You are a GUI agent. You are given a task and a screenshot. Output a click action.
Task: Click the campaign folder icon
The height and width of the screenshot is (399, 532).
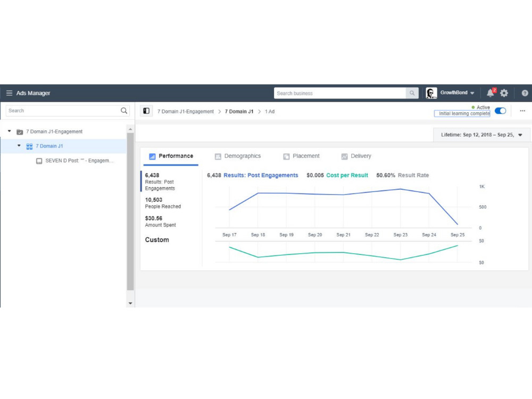20,131
